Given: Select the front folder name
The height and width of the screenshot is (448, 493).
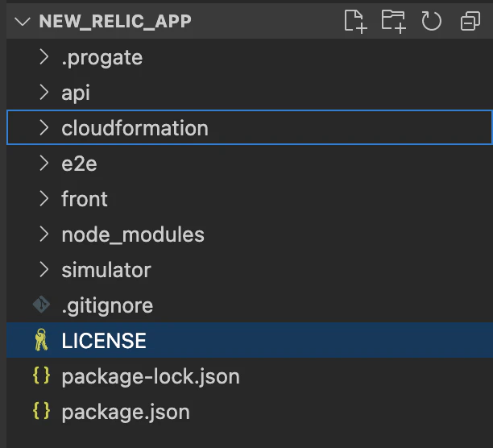Looking at the screenshot, I should [x=85, y=199].
